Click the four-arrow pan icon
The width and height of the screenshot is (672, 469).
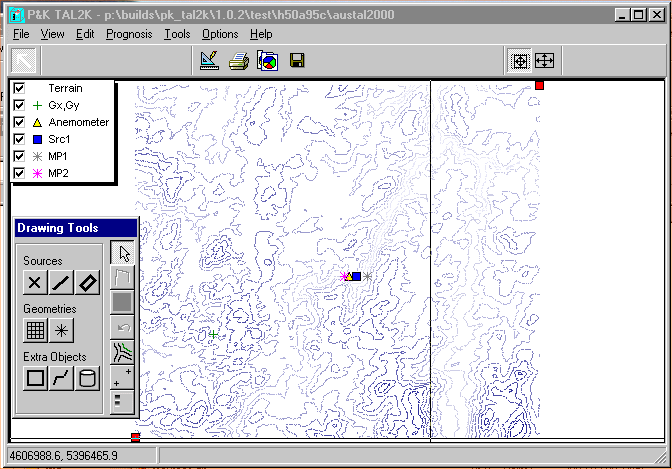[x=544, y=60]
